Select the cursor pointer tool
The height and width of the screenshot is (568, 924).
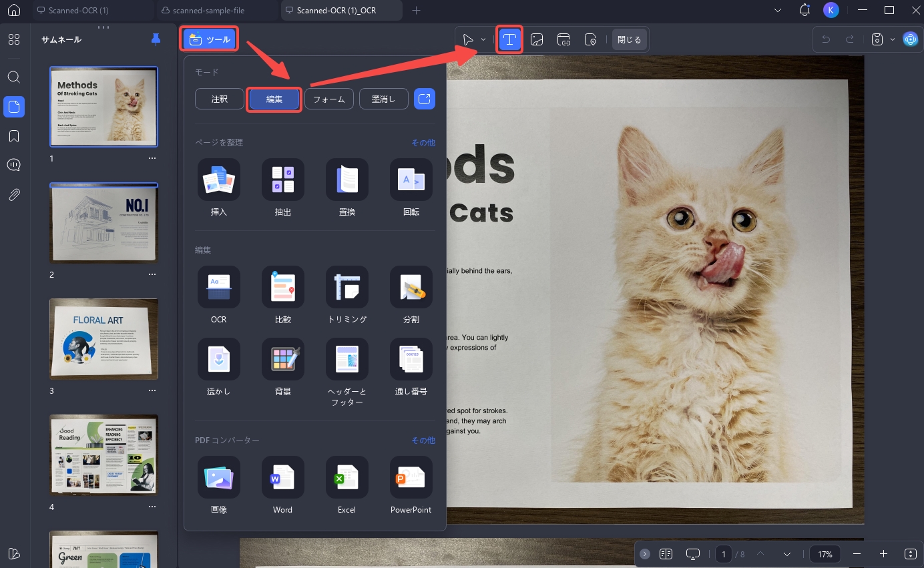[x=469, y=40]
